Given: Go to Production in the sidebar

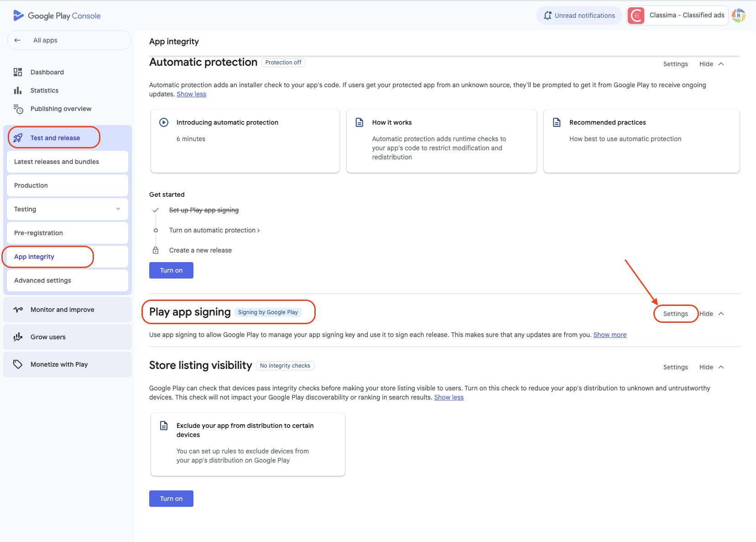Looking at the screenshot, I should pos(68,185).
